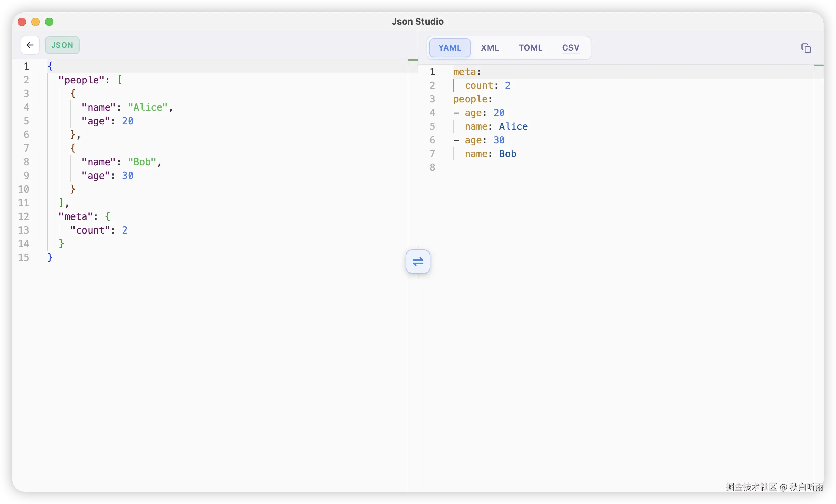The width and height of the screenshot is (836, 504).
Task: Copy output with the copy icon
Action: (806, 48)
